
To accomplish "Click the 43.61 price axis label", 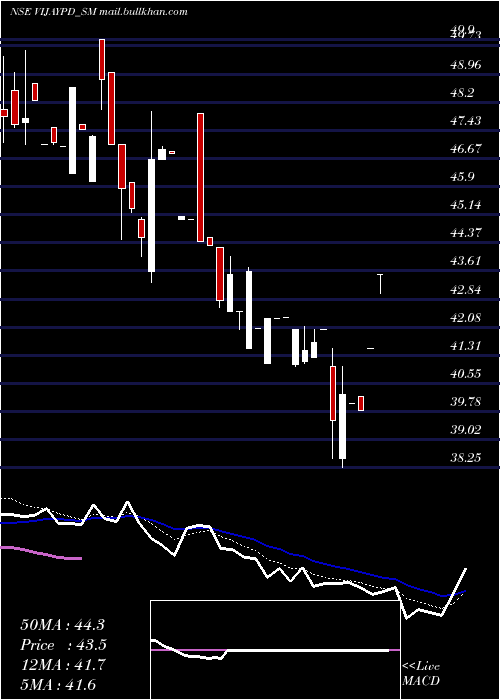I will click(x=466, y=261).
